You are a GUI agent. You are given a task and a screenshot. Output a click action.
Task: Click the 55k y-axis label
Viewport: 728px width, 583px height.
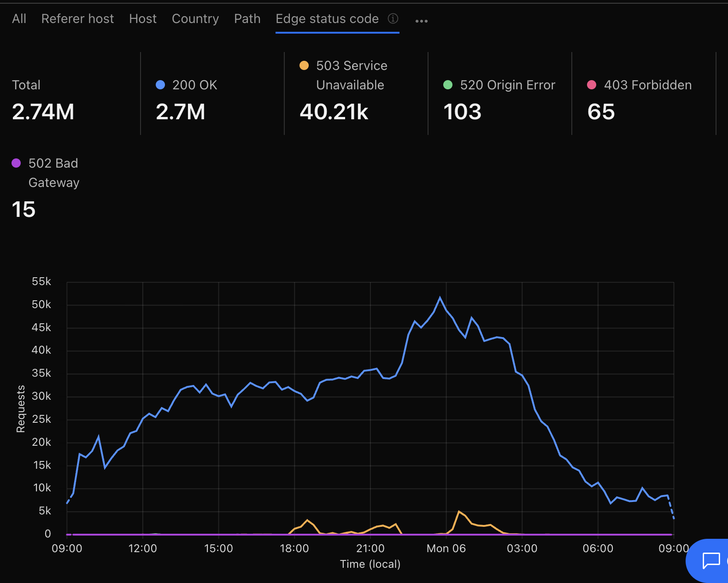click(41, 281)
